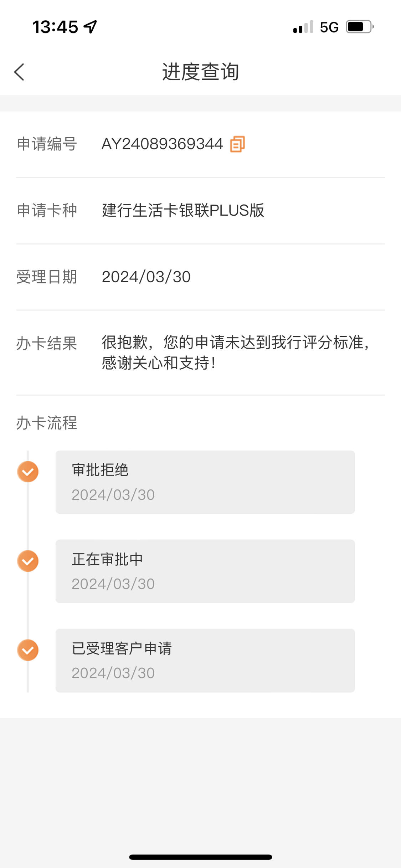Select the 已受理客户申请 orange checkmark

28,650
